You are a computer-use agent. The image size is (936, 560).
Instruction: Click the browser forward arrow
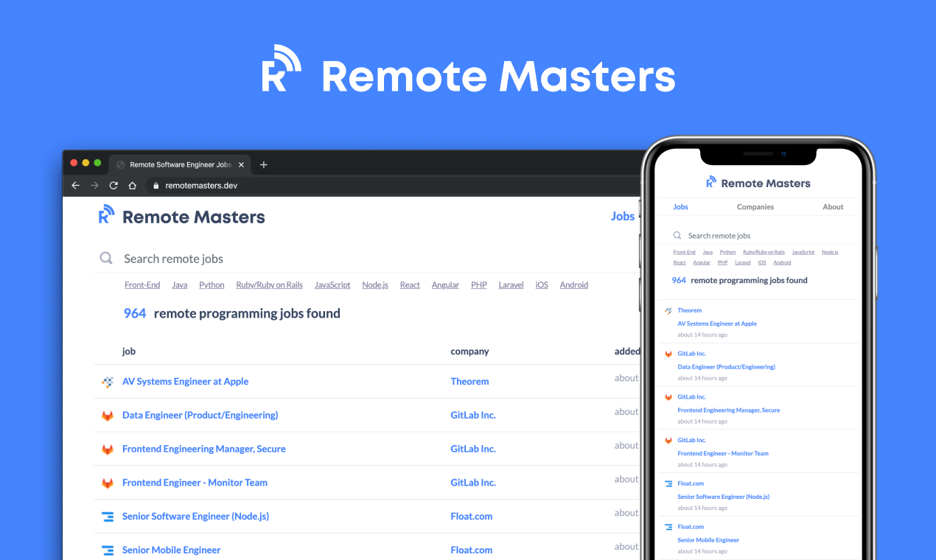click(x=94, y=186)
